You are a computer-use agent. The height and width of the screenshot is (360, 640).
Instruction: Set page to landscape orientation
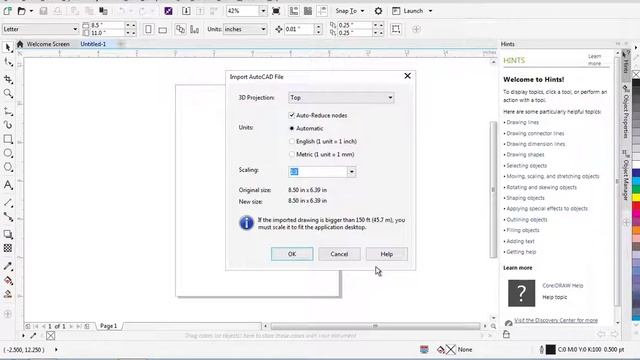(162, 29)
